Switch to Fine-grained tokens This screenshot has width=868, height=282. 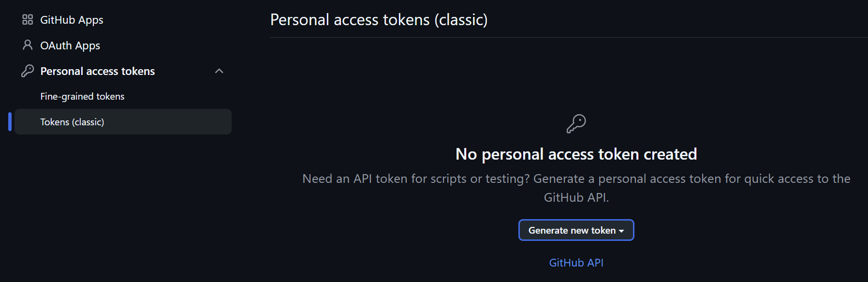coord(82,96)
